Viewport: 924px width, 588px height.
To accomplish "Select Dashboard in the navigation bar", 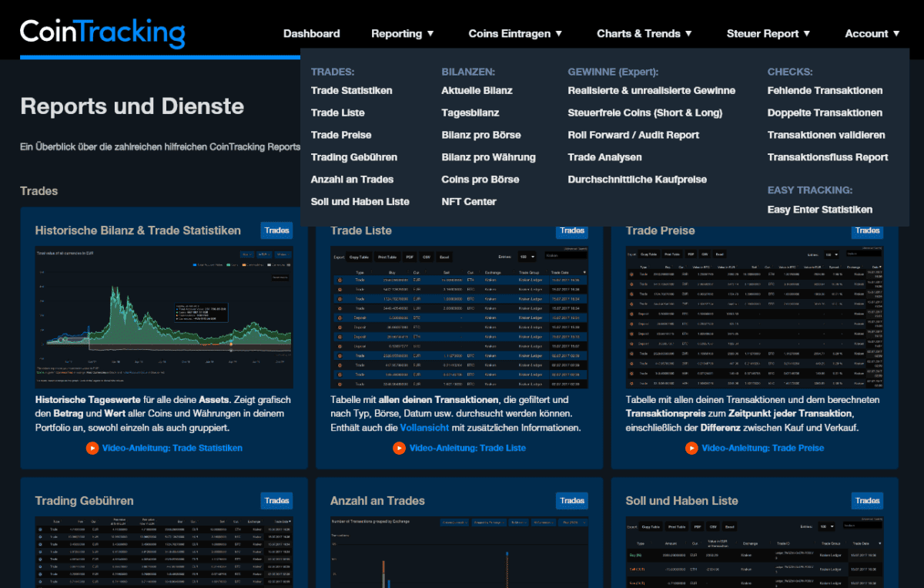I will click(x=312, y=33).
